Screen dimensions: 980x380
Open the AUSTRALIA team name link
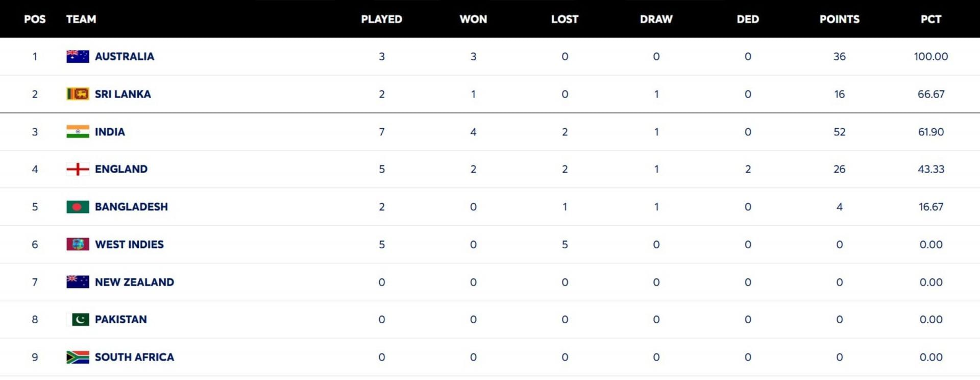pos(124,56)
